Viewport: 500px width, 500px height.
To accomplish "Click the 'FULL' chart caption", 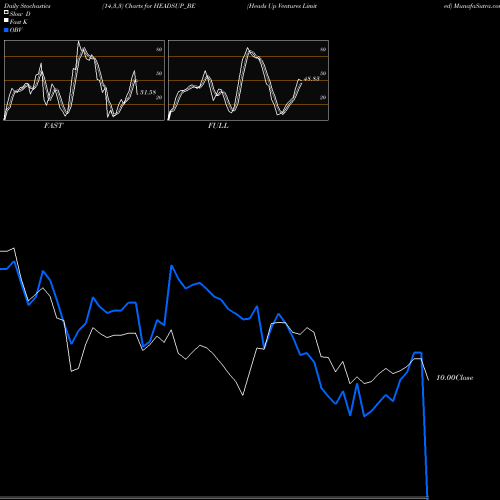I will pyautogui.click(x=218, y=126).
